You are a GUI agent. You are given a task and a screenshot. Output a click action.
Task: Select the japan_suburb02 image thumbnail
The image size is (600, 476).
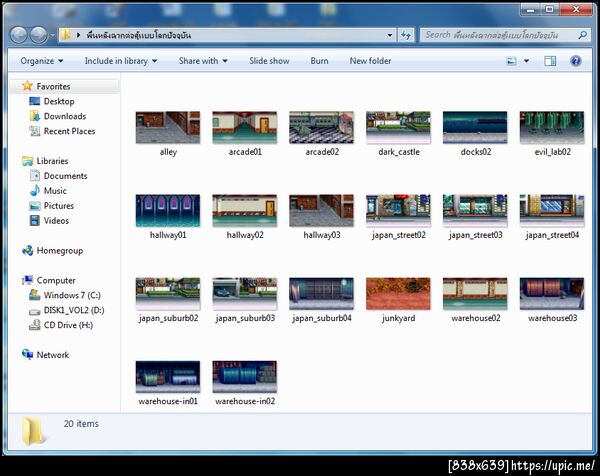[168, 294]
